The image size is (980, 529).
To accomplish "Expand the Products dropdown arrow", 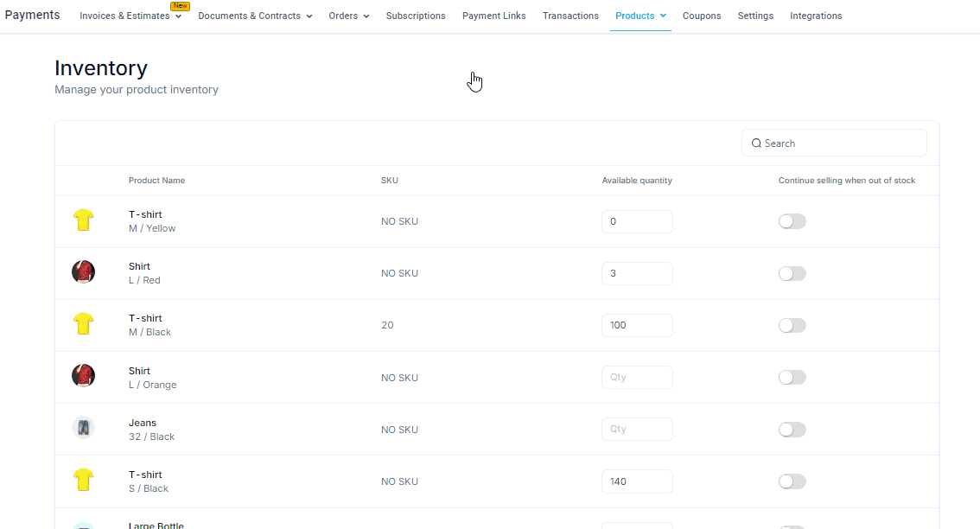I will [663, 16].
